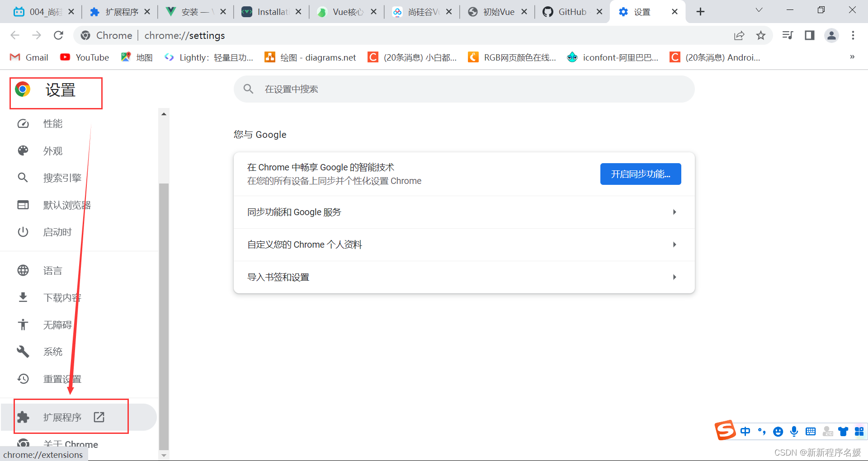
Task: Open RGB网页颜色在线 bookmark
Action: click(x=512, y=57)
